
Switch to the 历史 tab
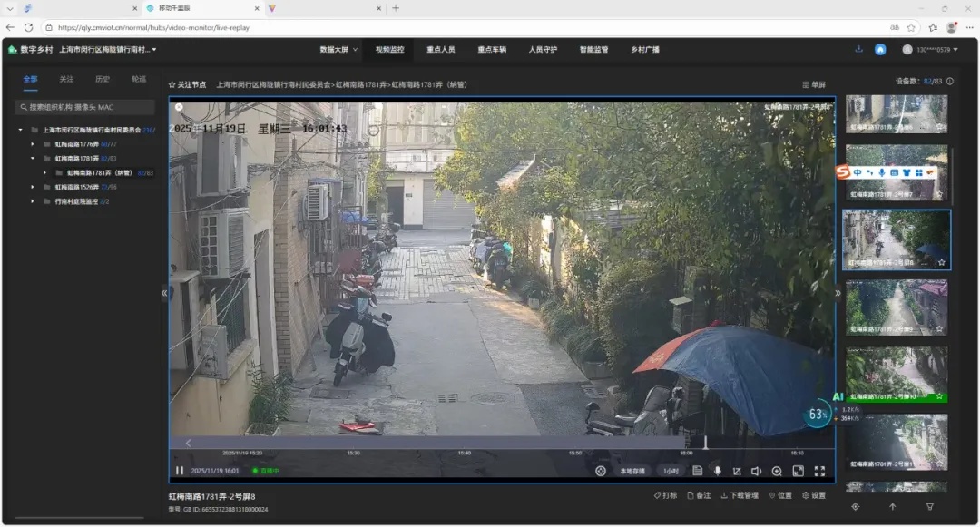coord(103,79)
